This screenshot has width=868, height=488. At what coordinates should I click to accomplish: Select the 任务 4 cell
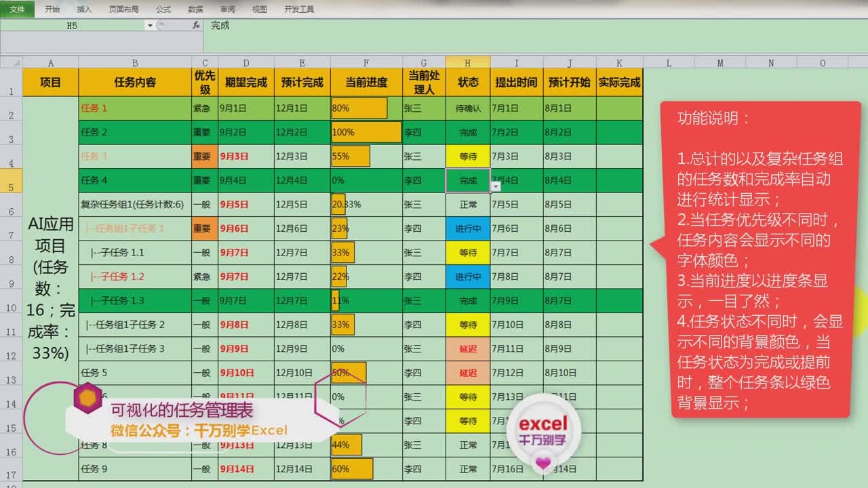135,180
